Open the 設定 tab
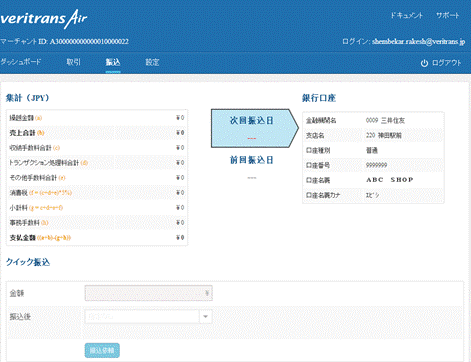 [x=152, y=62]
